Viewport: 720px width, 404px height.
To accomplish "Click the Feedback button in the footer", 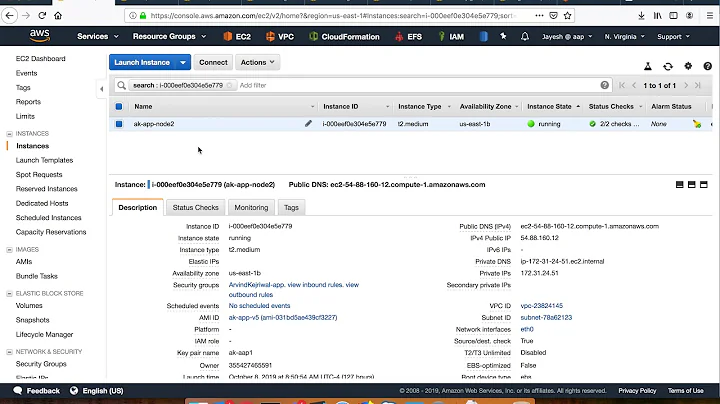I will click(x=37, y=391).
